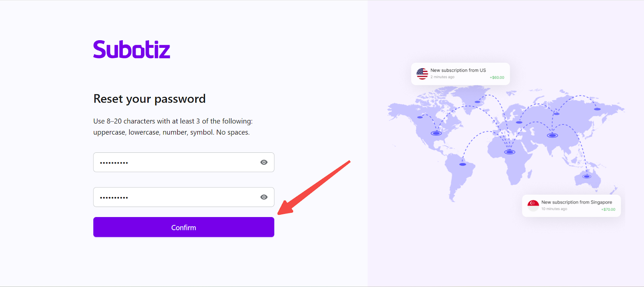This screenshot has width=644, height=287.
Task: Click the Subotiz logo
Action: click(x=132, y=49)
